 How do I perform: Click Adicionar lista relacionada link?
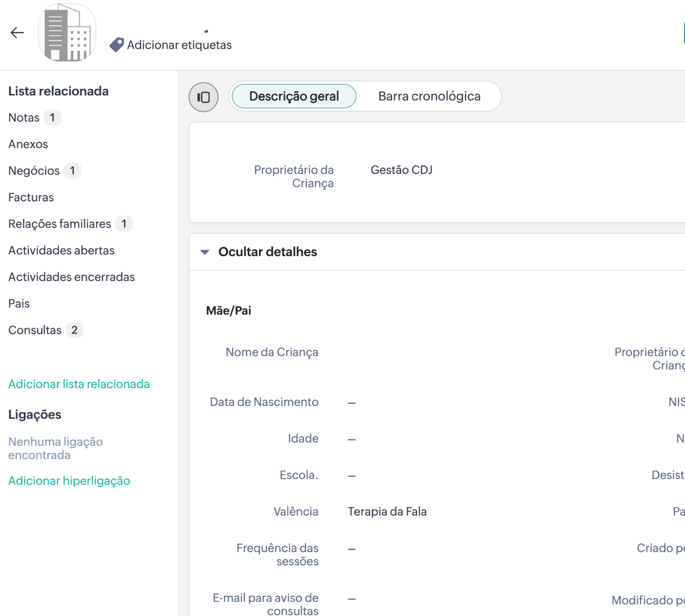(x=79, y=384)
